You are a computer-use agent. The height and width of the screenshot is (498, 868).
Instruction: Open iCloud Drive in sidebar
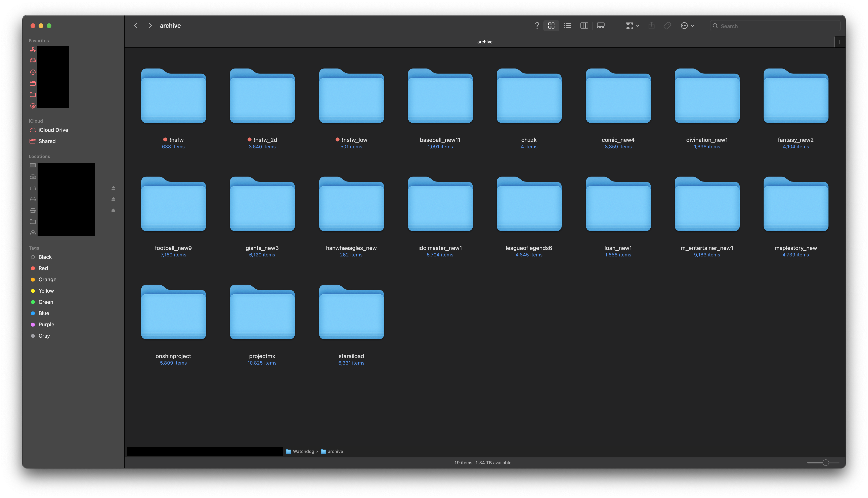tap(53, 130)
